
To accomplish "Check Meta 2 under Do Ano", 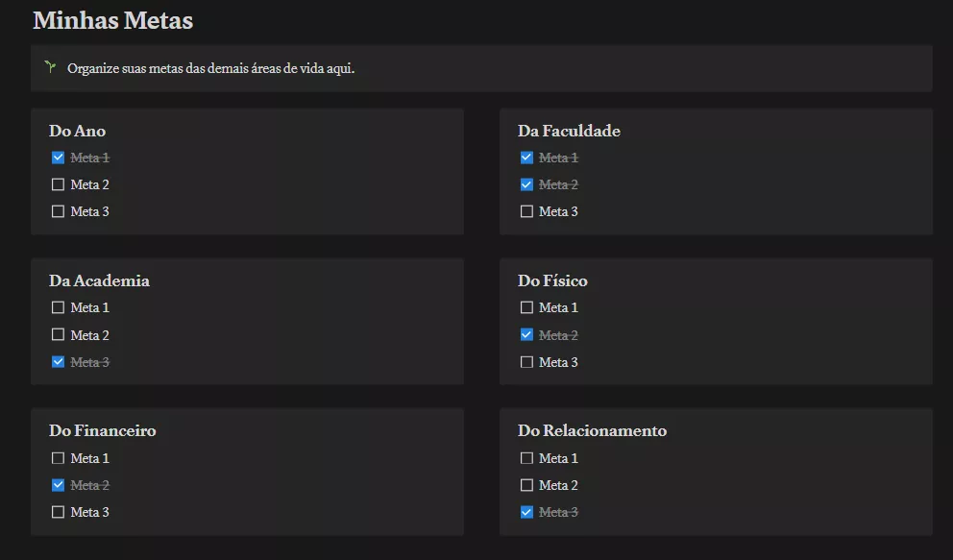I will 58,184.
